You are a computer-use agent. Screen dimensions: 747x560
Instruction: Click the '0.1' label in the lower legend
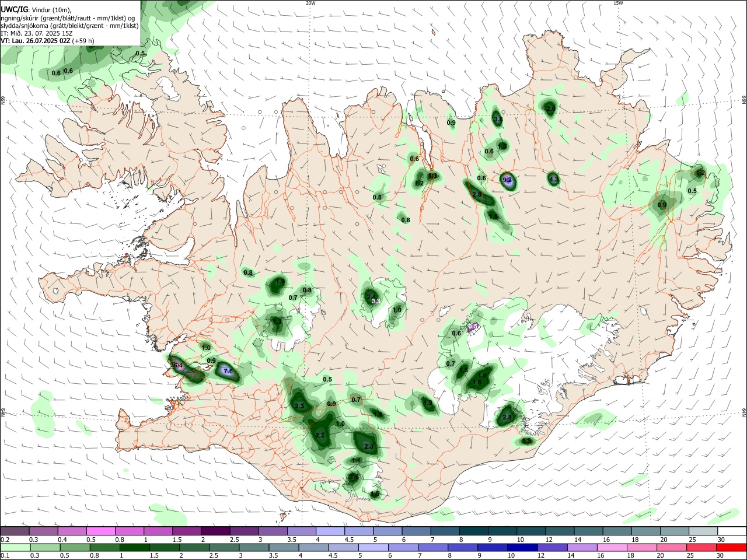coord(5,556)
